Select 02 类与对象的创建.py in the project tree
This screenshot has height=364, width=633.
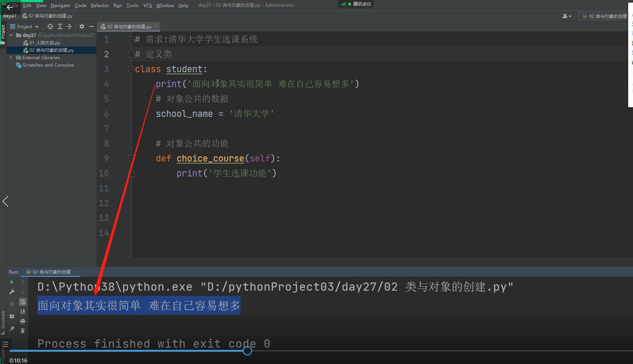click(x=51, y=50)
